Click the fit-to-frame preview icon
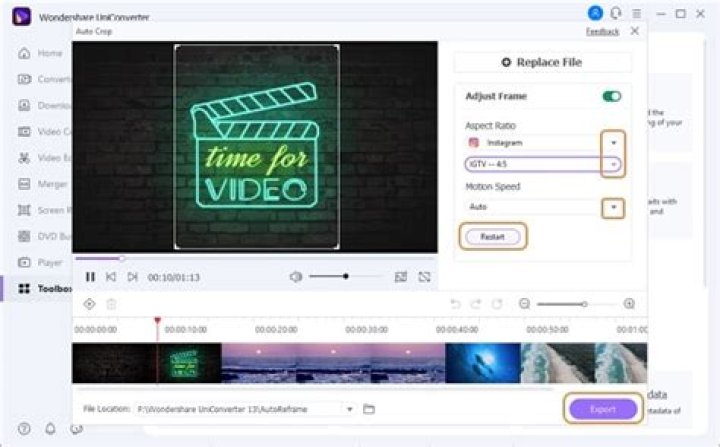The height and width of the screenshot is (447, 720). click(x=401, y=277)
